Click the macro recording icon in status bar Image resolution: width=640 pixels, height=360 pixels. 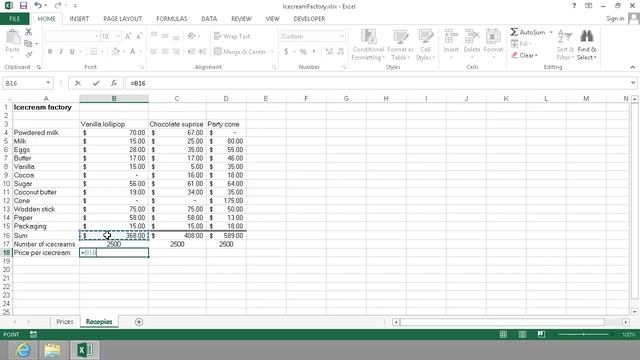pyautogui.click(x=33, y=334)
